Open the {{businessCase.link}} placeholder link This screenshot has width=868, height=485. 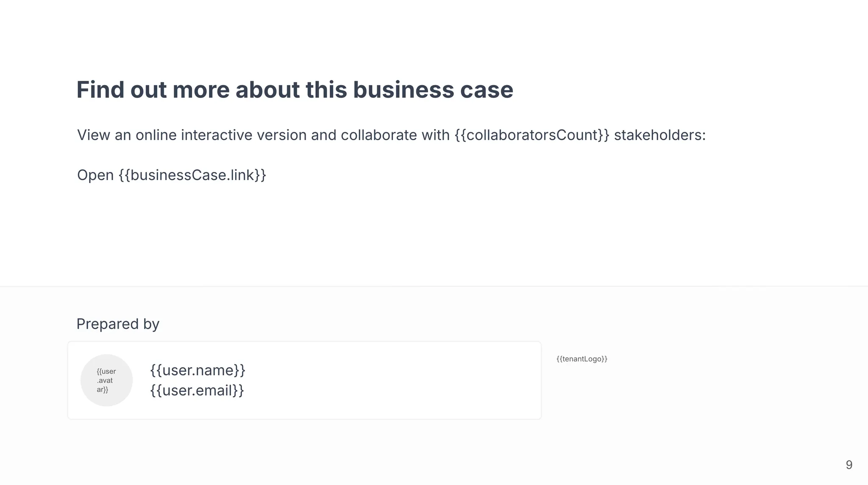click(x=192, y=175)
